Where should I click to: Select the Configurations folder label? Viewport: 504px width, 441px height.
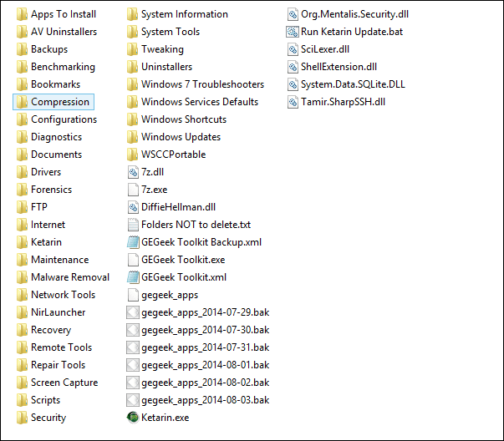pyautogui.click(x=64, y=119)
